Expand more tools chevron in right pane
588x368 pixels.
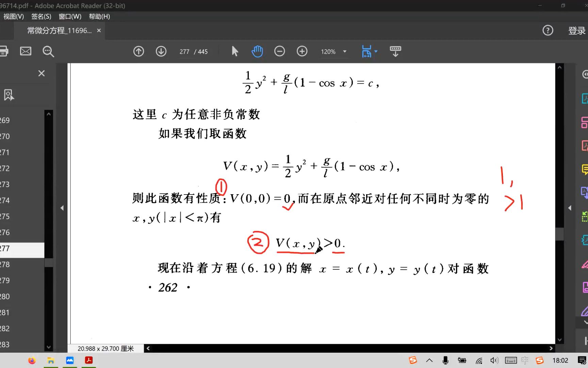(585, 322)
